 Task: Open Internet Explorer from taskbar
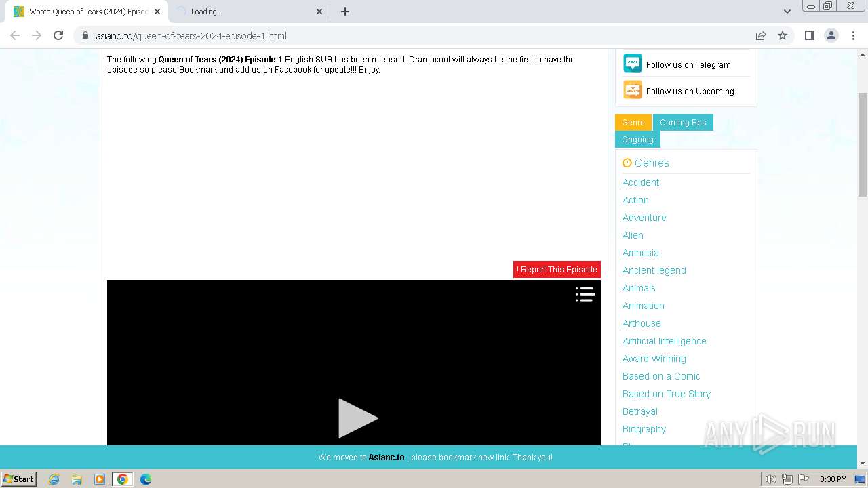click(54, 479)
